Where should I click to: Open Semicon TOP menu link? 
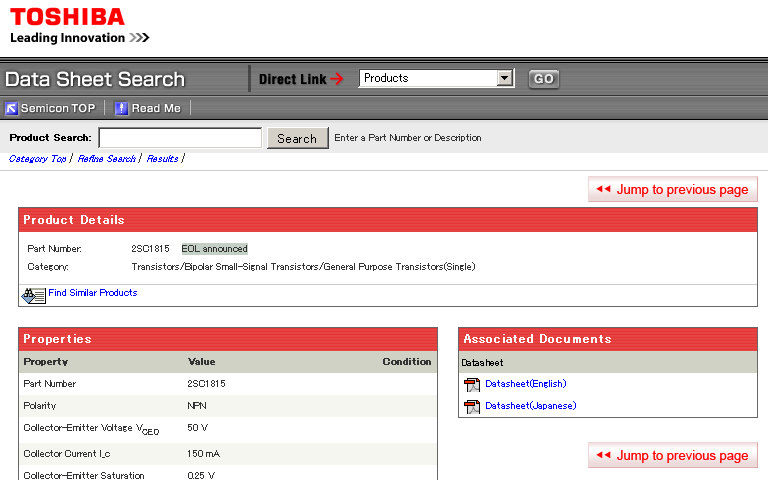pyautogui.click(x=58, y=108)
